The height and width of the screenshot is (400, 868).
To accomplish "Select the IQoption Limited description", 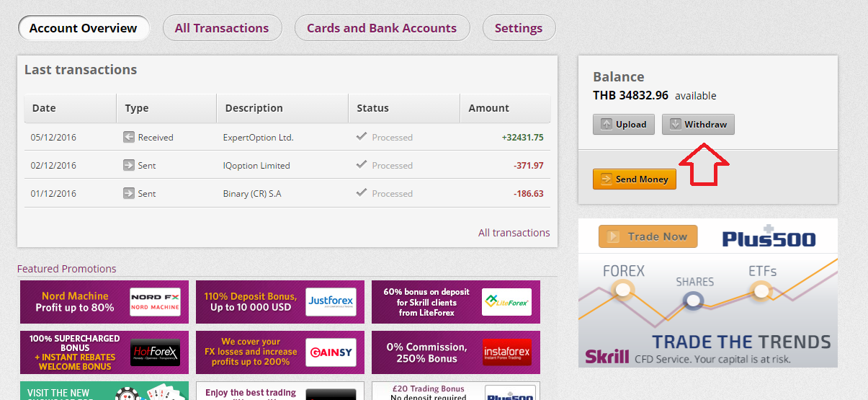I will coord(256,165).
